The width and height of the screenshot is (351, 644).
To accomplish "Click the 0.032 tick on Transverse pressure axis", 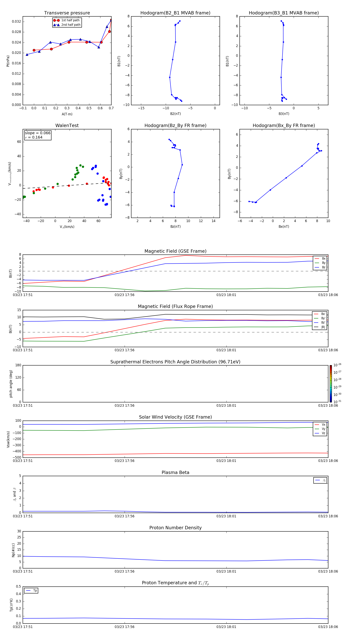I will click(17, 21).
